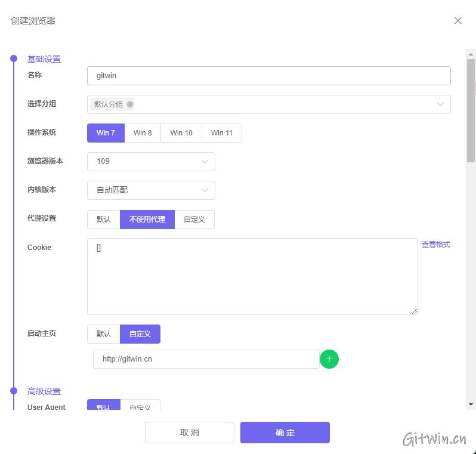The width and height of the screenshot is (476, 454).
Task: Click the 名称 input field containing gitwin
Action: point(268,76)
